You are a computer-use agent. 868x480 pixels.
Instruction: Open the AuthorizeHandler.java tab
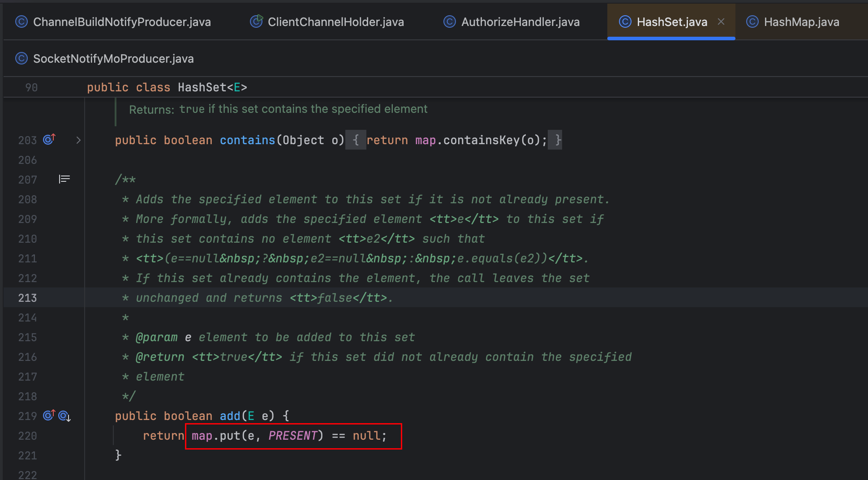tap(520, 22)
